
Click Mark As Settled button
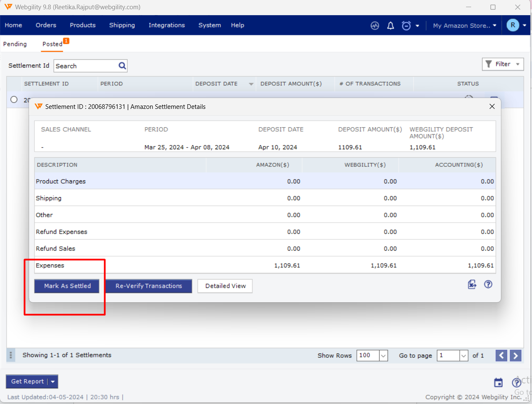[x=67, y=286]
